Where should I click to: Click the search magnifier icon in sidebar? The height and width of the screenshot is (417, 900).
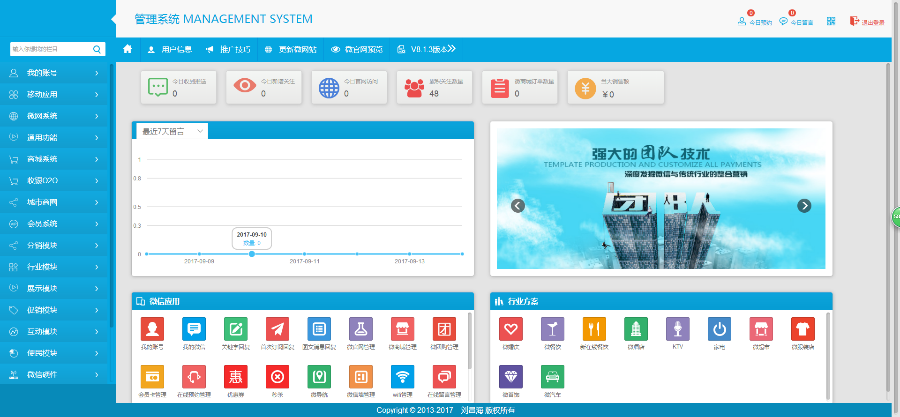[97, 49]
